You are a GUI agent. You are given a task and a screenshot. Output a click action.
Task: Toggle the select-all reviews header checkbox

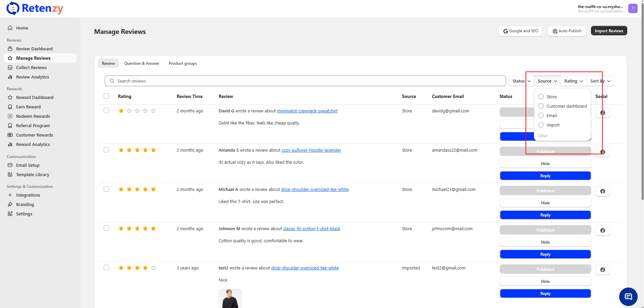point(106,96)
